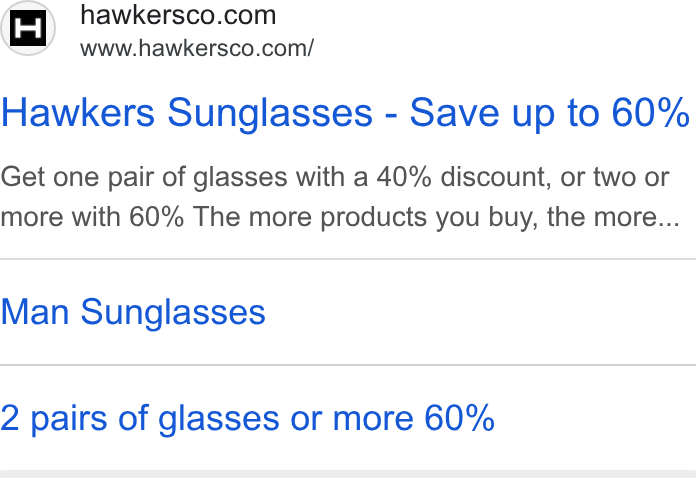Click the word 'Sunglasses' in Man Sunglasses
The height and width of the screenshot is (478, 696).
(x=173, y=313)
